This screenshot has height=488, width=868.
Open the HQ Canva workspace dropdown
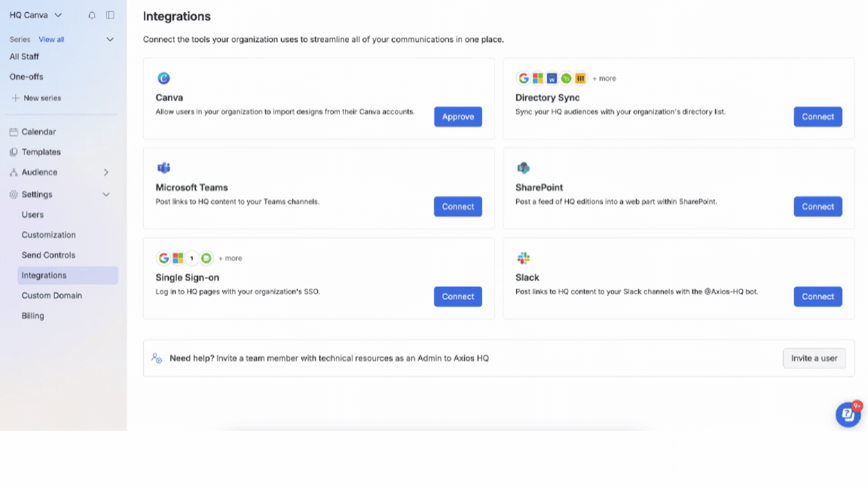(x=35, y=15)
